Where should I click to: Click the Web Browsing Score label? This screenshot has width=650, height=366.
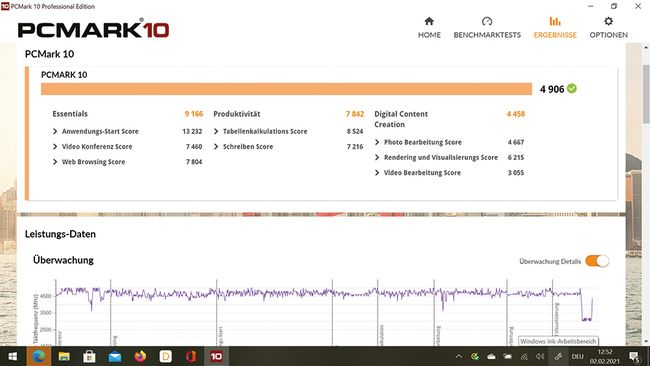coord(93,162)
